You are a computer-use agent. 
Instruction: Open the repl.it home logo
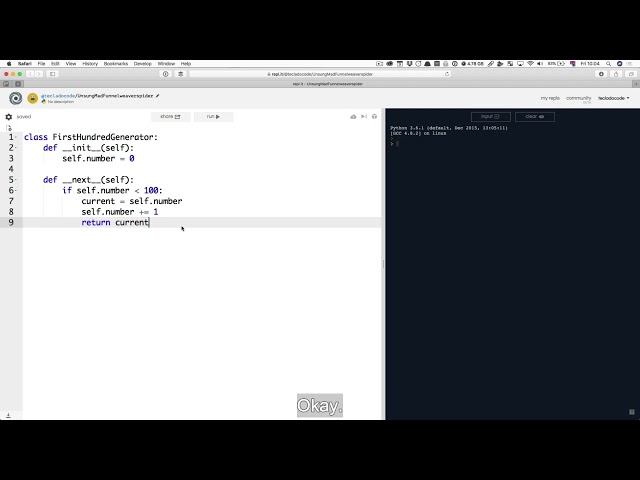coord(16,98)
